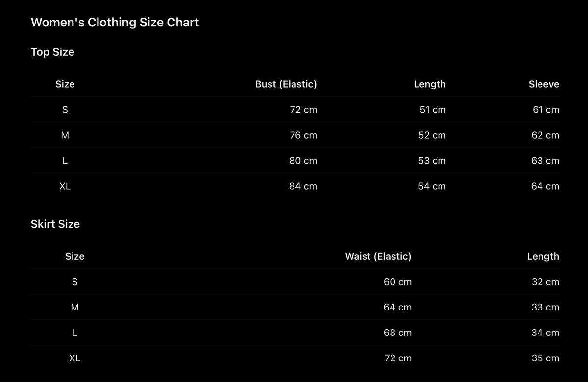The image size is (588, 382).
Task: Select the 76 cm bust measurement
Action: tap(303, 135)
